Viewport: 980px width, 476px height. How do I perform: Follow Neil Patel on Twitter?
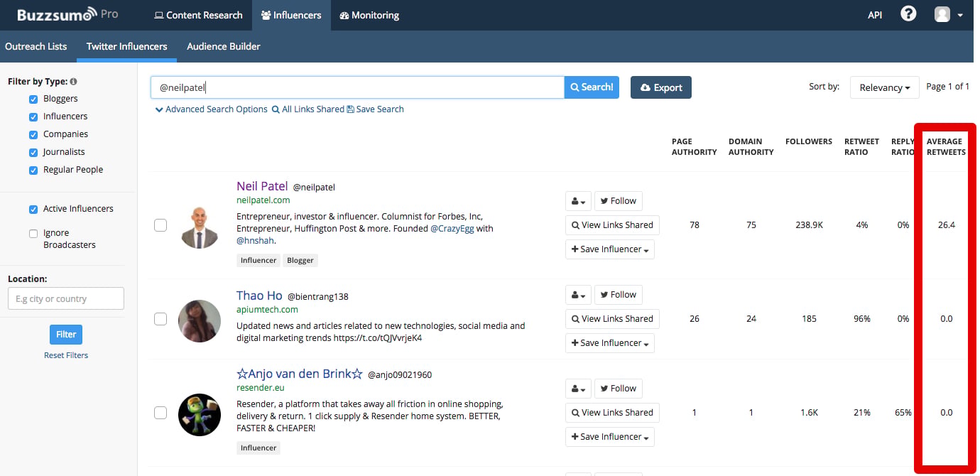pyautogui.click(x=618, y=201)
